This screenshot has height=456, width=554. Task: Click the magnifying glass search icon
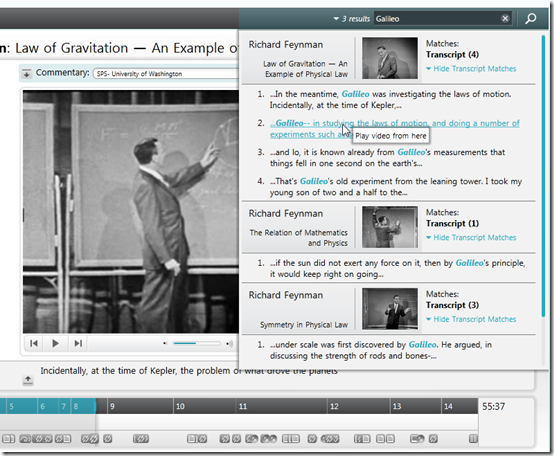click(530, 18)
